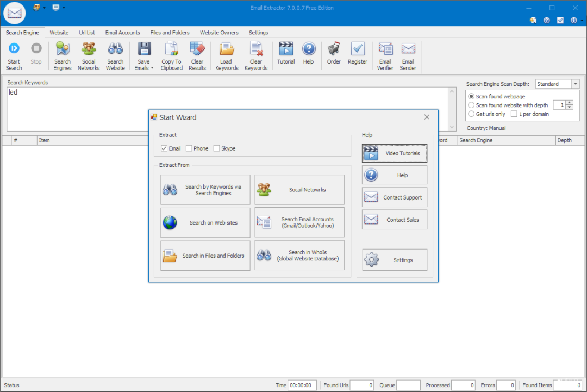Screen dimensions: 587x392
Task: Click Search Email Accounts wizard button
Action: [x=299, y=222]
